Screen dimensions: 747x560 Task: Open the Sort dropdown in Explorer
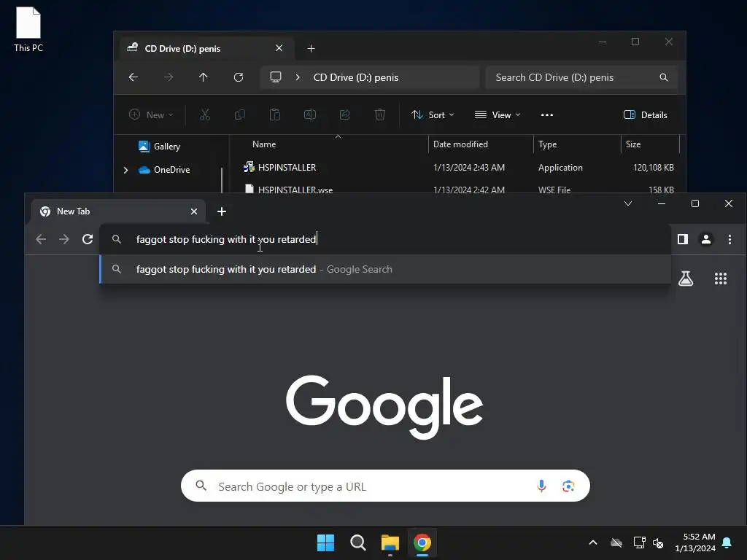(433, 114)
